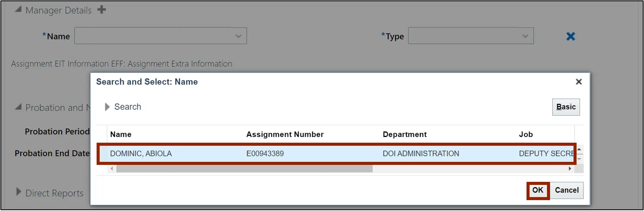
Task: Open the manager Type dropdown arrow
Action: pyautogui.click(x=525, y=37)
